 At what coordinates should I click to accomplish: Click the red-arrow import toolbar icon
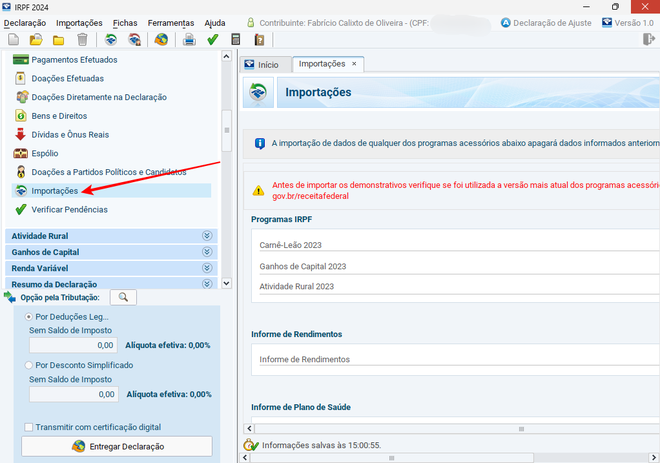(x=134, y=40)
